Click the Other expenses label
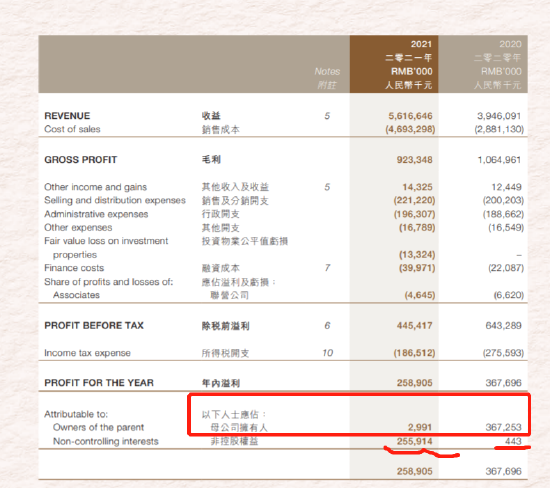550x488 pixels. (78, 228)
